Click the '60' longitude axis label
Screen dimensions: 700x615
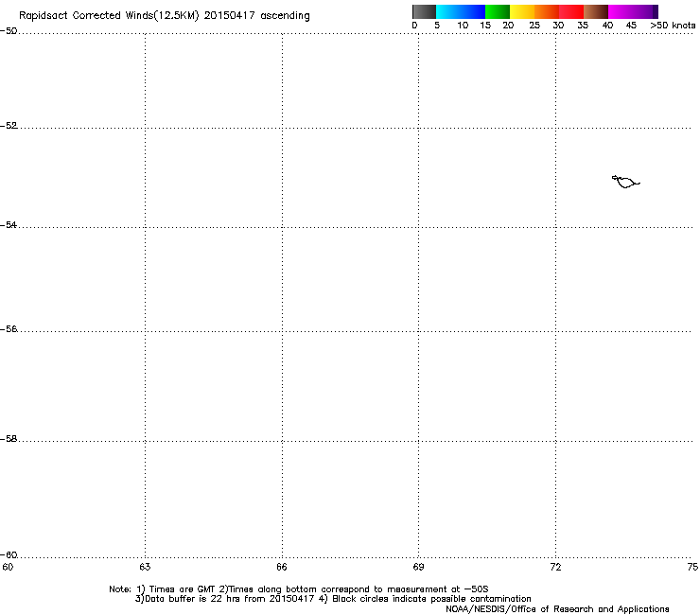[x=8, y=567]
